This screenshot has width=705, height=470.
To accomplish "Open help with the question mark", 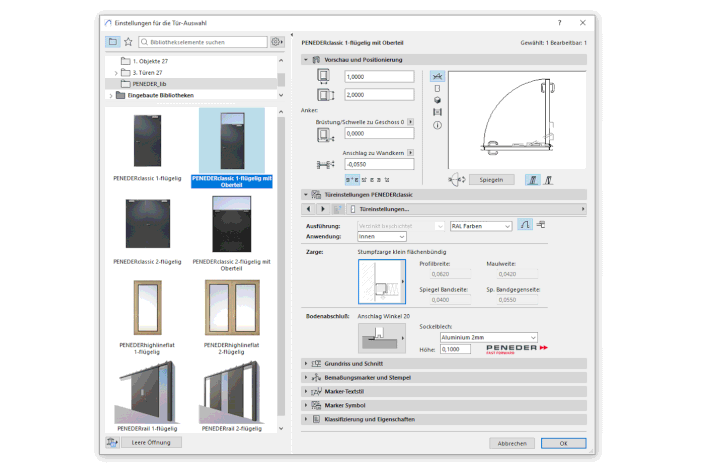I will click(x=559, y=22).
